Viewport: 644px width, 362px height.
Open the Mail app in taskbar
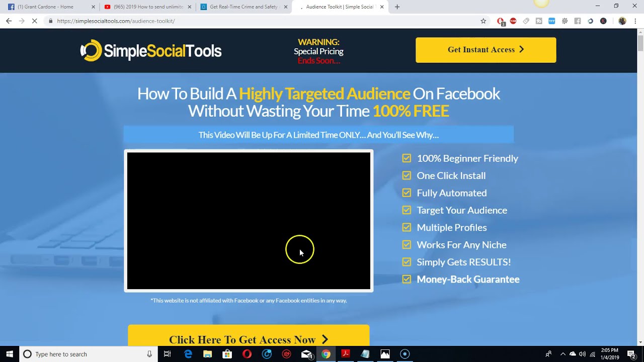pyautogui.click(x=306, y=354)
